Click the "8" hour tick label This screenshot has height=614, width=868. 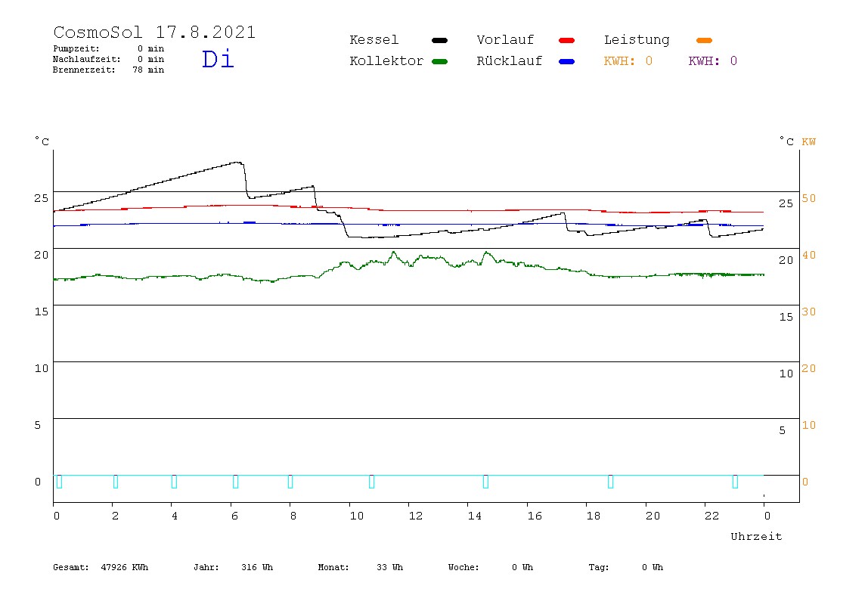[293, 516]
